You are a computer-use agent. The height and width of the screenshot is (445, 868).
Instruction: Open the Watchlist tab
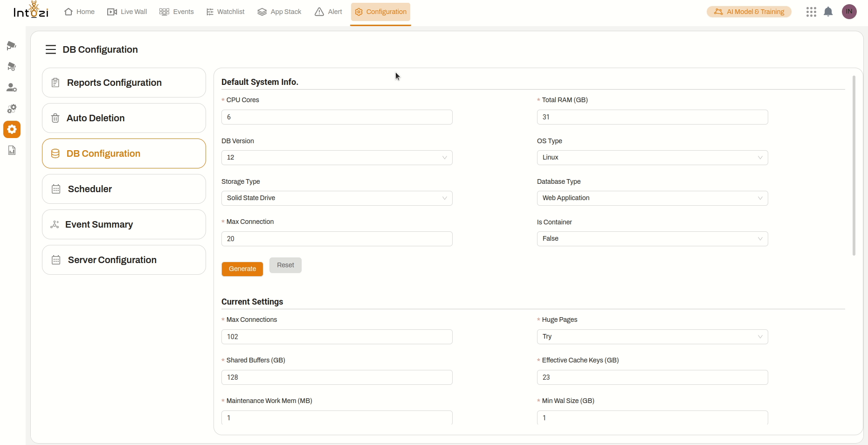(226, 12)
